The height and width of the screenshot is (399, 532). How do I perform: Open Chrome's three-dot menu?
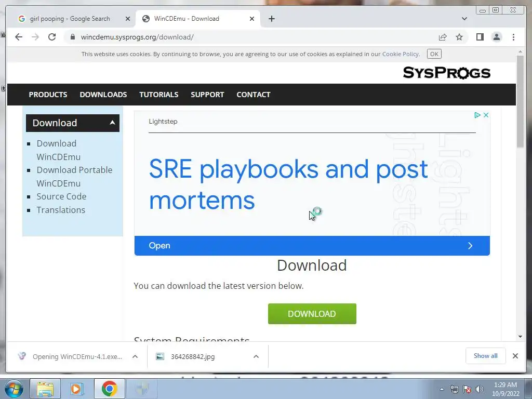coord(513,37)
